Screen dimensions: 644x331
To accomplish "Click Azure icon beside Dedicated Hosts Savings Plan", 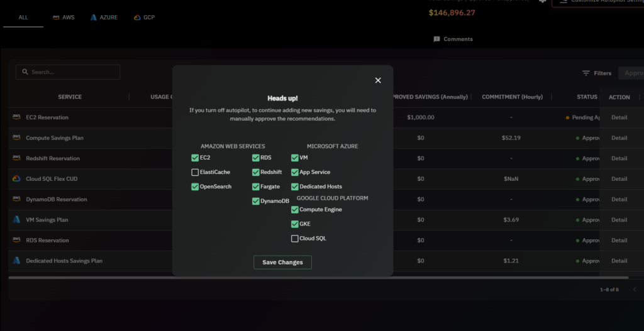I will (16, 261).
